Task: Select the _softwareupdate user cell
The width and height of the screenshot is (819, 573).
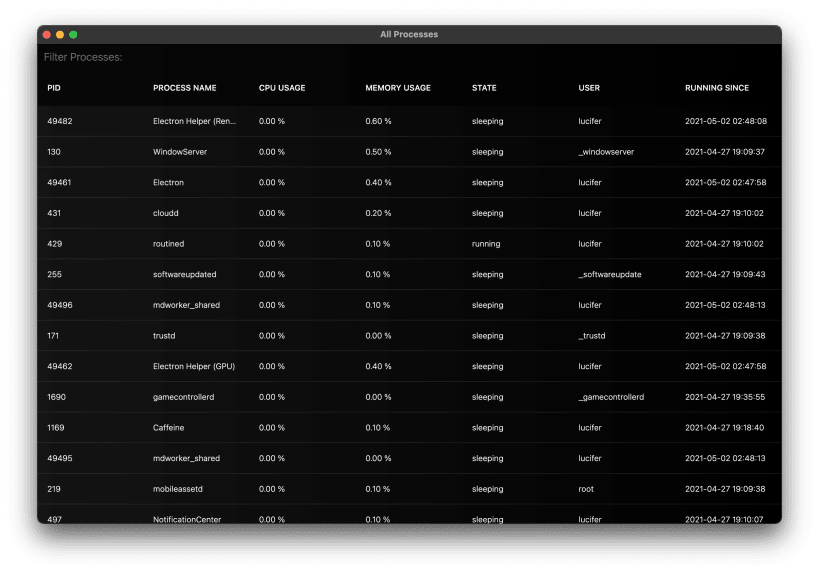Action: (610, 274)
